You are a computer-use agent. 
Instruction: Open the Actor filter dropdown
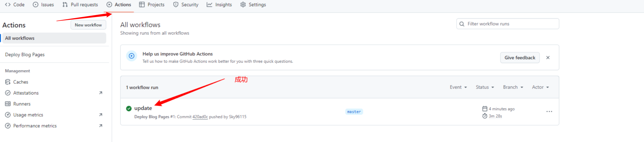point(540,87)
